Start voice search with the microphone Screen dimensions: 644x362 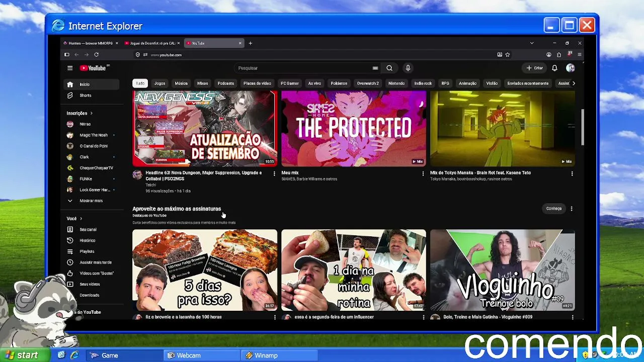pos(408,68)
